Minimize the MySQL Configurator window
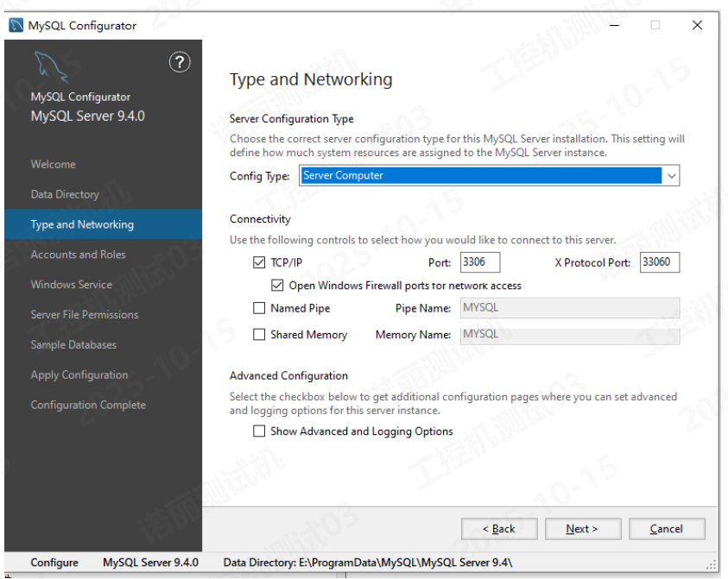The image size is (728, 579). pos(614,25)
